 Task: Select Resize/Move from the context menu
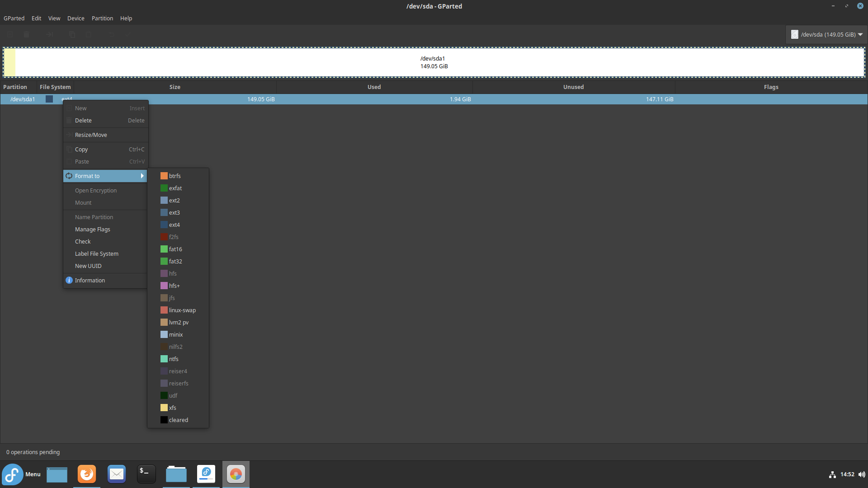click(x=105, y=135)
